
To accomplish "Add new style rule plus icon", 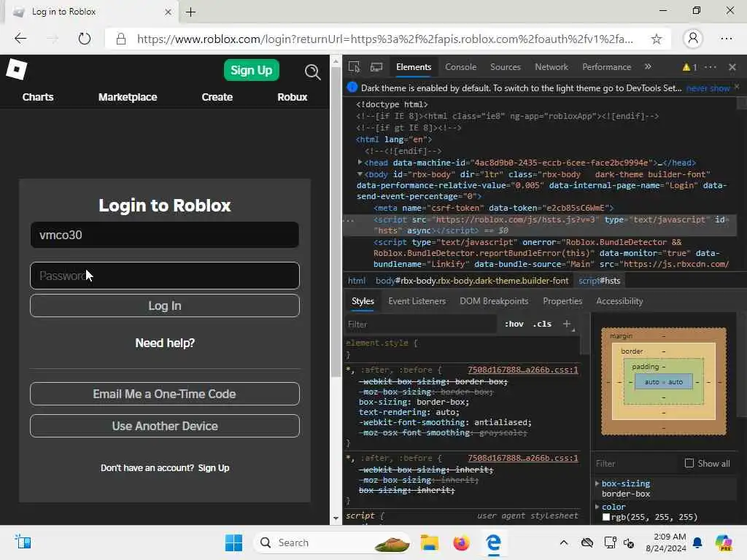I will pyautogui.click(x=567, y=324).
